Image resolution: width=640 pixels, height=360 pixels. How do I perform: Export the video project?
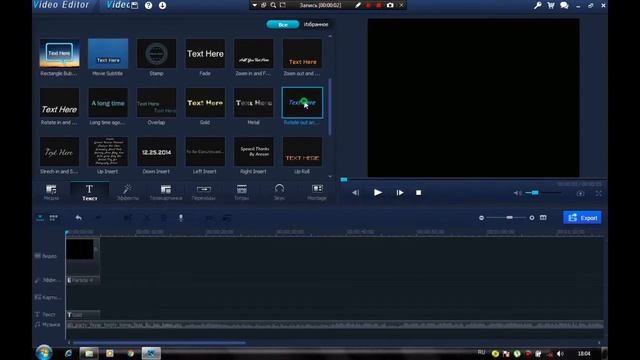pos(582,218)
